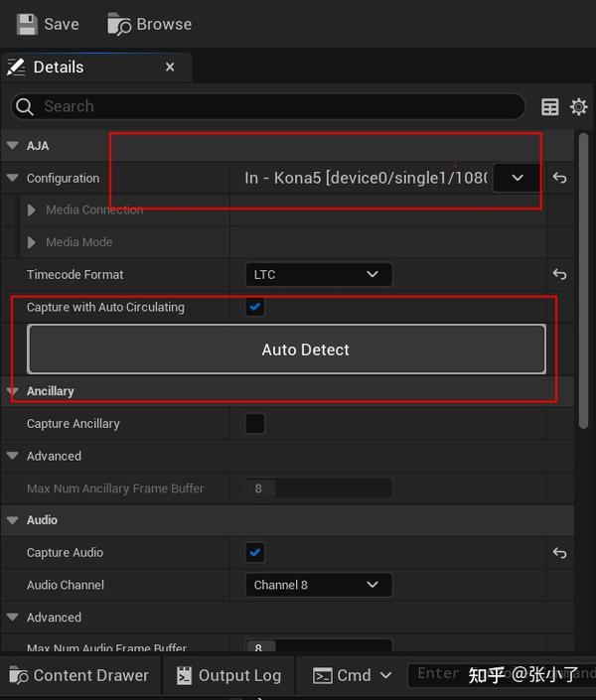Reset Capture Audio to default arrow

click(560, 553)
